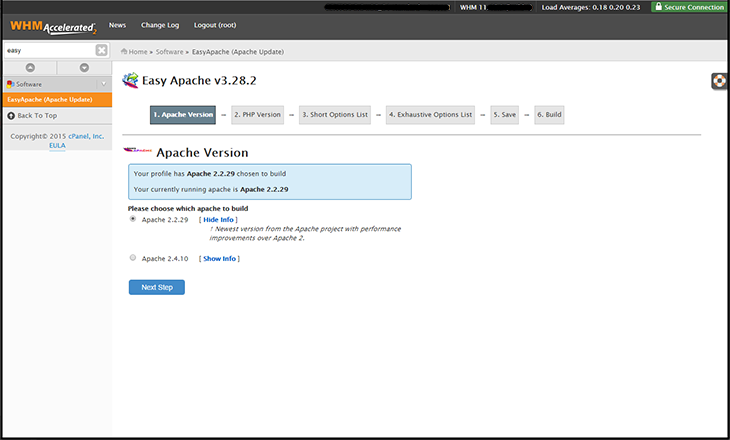Viewport: 730px width, 440px height.
Task: Click the Easy Apache v3.28.2 heading
Action: [x=199, y=81]
